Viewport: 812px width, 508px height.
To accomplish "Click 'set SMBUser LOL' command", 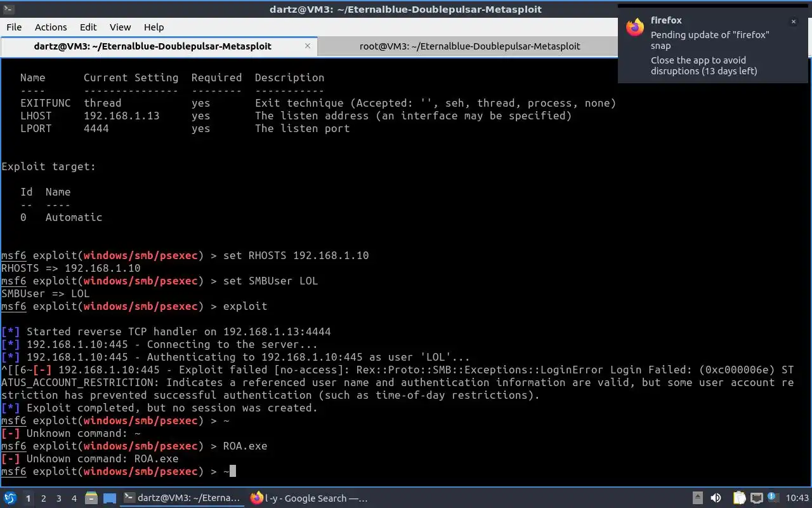I will click(x=271, y=281).
